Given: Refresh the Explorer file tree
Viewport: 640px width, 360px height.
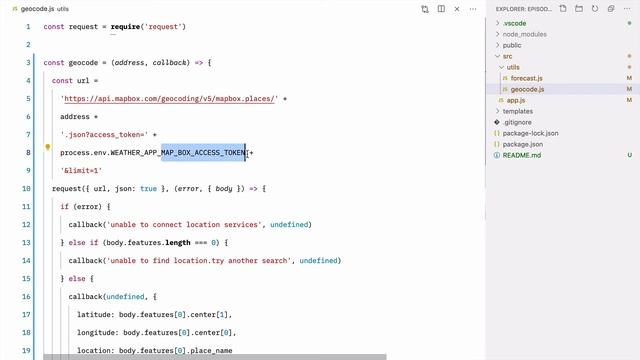Looking at the screenshot, I should [595, 9].
